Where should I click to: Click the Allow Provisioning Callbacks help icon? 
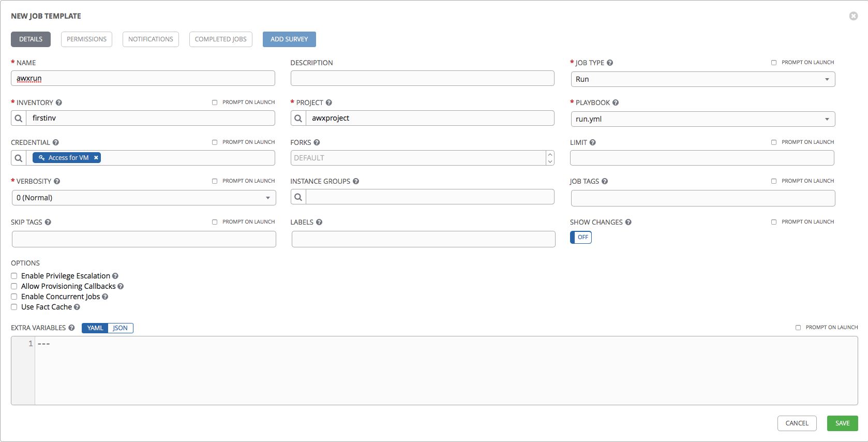[x=121, y=286]
